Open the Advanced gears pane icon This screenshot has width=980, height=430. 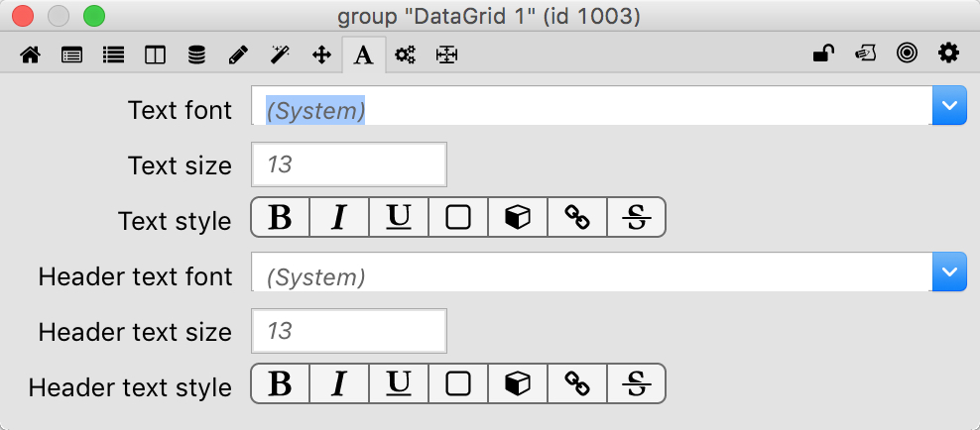[x=405, y=54]
